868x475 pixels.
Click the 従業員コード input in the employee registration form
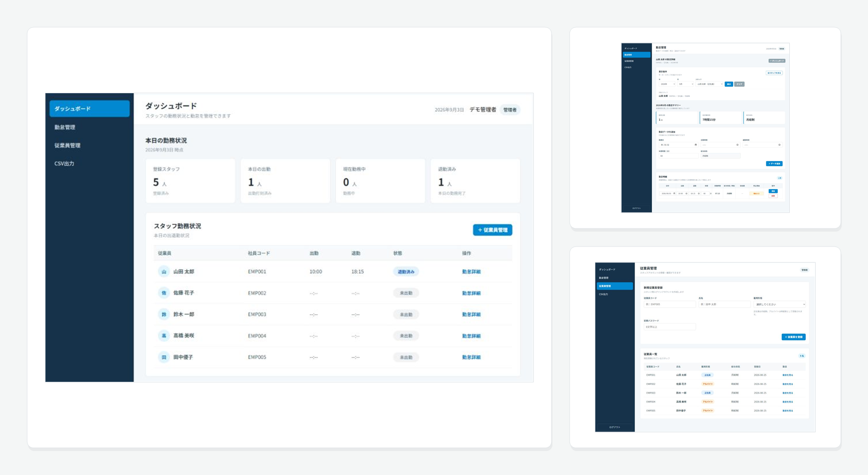(x=670, y=304)
